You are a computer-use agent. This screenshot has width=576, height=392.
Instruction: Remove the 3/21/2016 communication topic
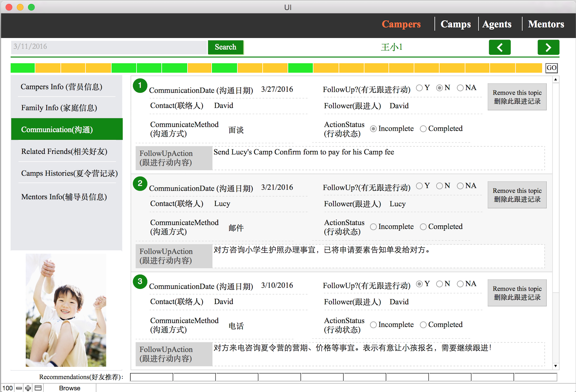(x=517, y=195)
